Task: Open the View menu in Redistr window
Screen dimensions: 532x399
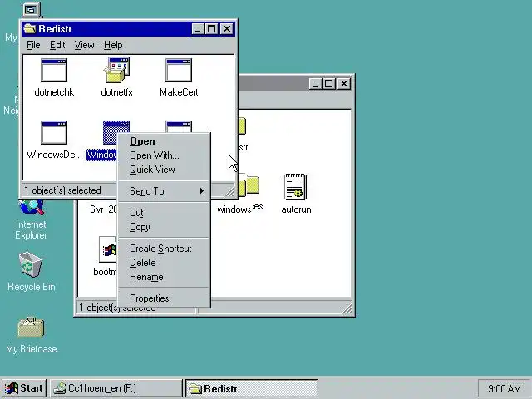Action: (84, 45)
